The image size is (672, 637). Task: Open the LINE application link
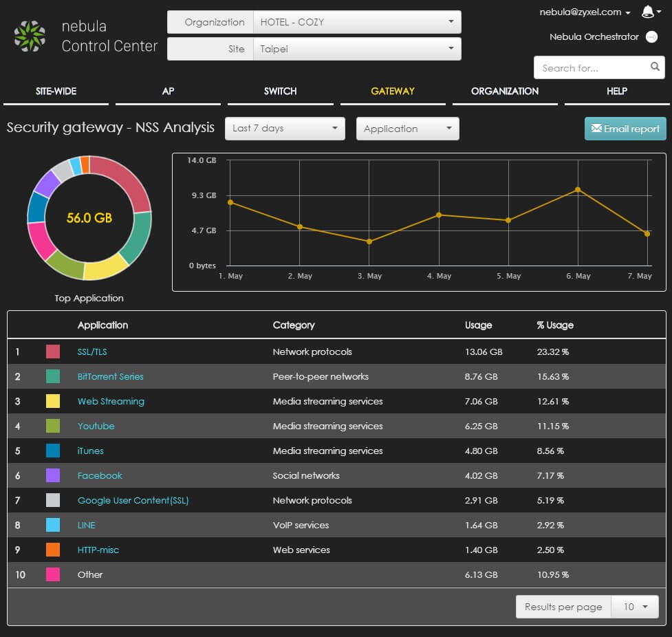(x=86, y=525)
